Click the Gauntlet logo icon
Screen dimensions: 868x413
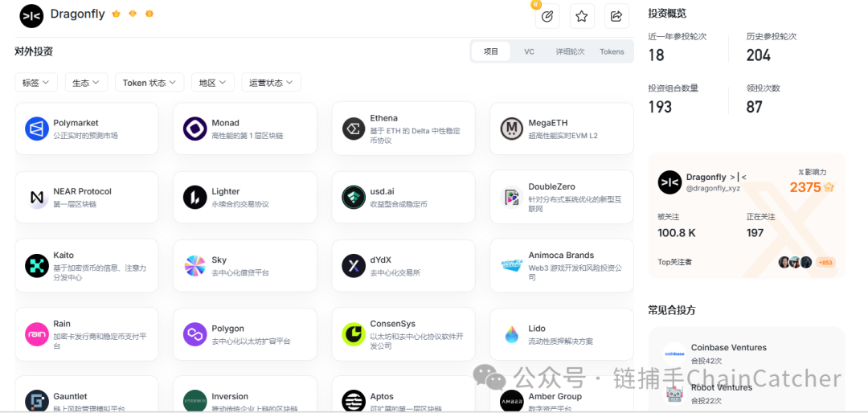click(x=37, y=402)
